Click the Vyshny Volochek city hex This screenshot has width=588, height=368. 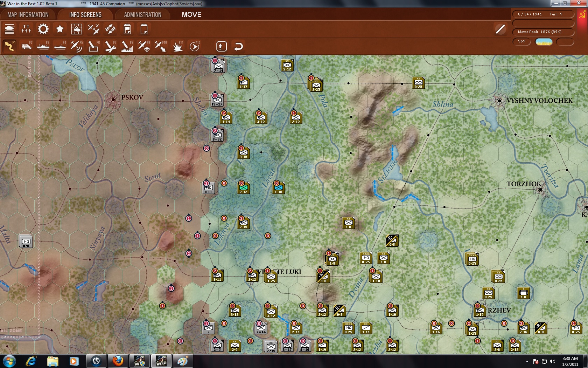point(499,101)
